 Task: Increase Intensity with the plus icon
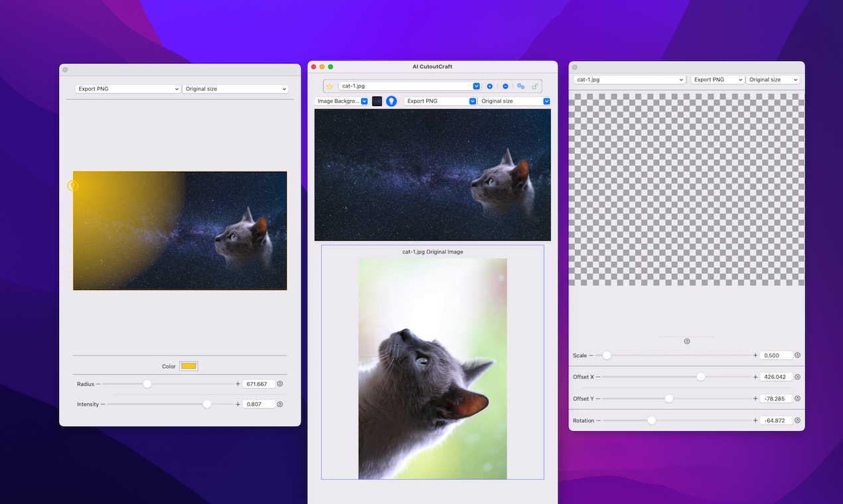[x=238, y=404]
